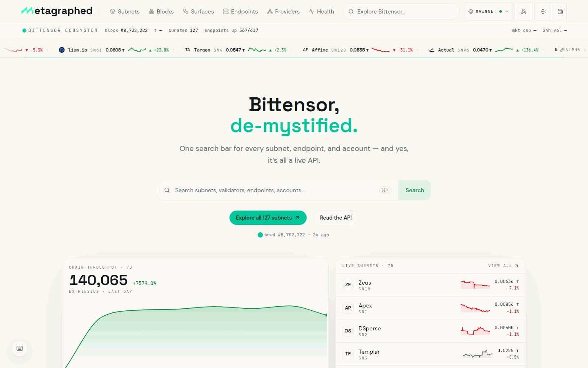The image size is (588, 368).
Task: Open the Endpoints nav item
Action: (241, 11)
